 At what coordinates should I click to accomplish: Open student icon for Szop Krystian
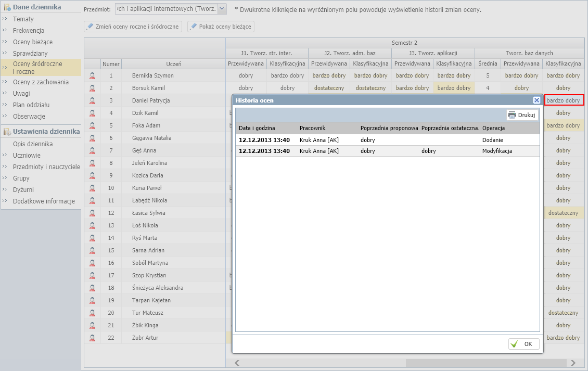pyautogui.click(x=92, y=275)
